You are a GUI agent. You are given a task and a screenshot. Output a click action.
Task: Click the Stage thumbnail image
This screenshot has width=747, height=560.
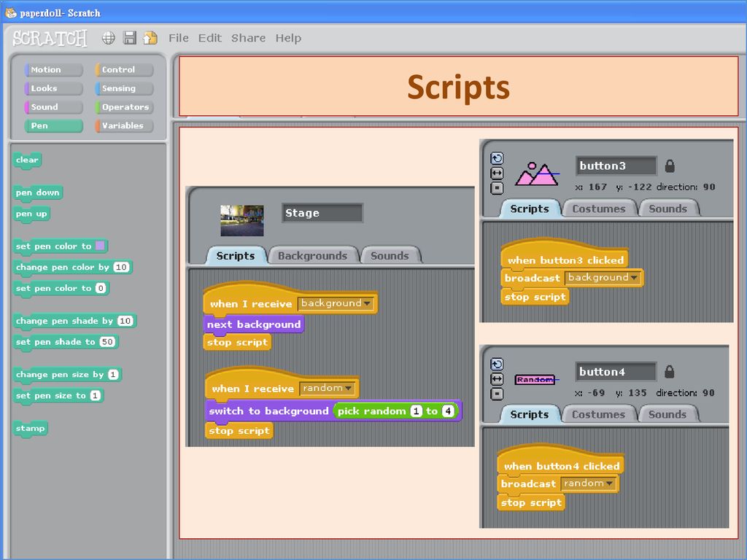click(x=242, y=220)
